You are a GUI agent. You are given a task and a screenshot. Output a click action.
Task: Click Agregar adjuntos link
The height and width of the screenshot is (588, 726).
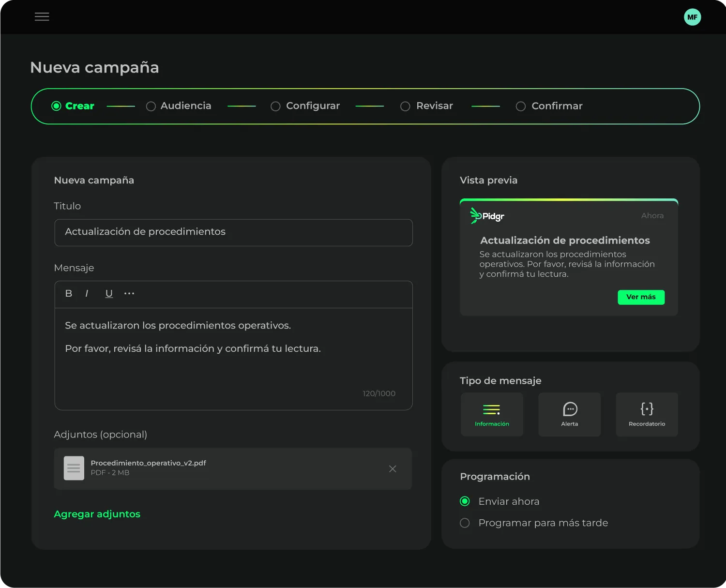pyautogui.click(x=97, y=514)
